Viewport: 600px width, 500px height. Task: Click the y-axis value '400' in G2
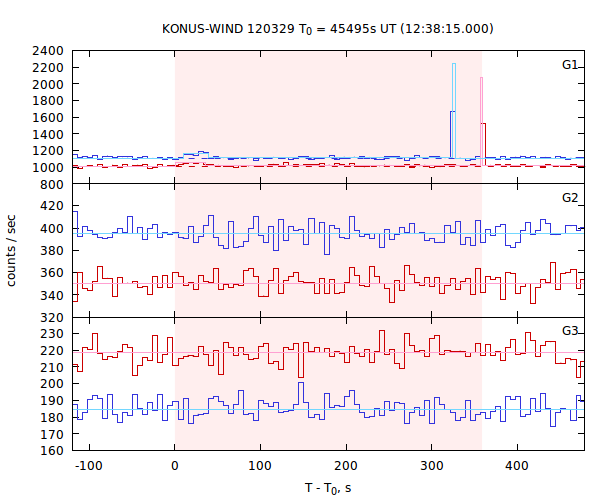click(x=52, y=228)
